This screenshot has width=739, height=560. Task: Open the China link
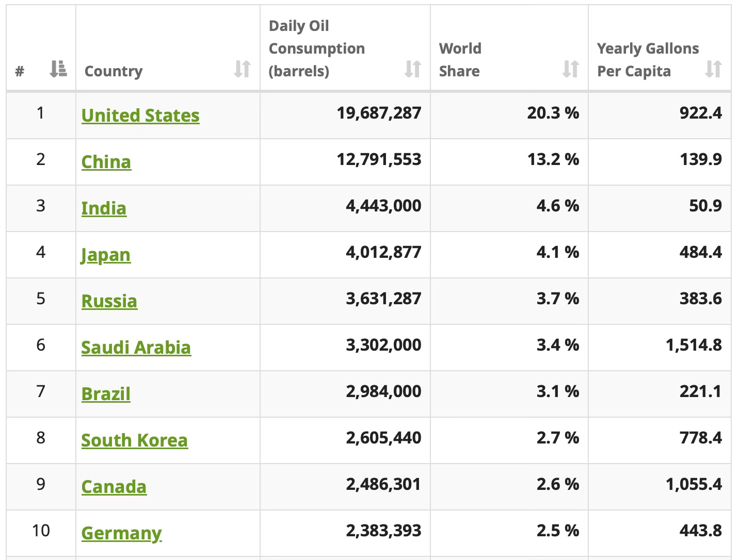point(106,162)
